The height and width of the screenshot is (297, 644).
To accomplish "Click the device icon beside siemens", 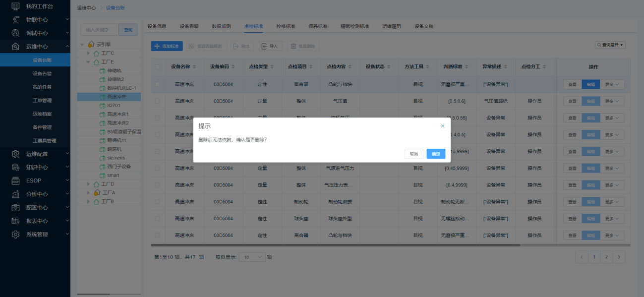I will tap(103, 158).
